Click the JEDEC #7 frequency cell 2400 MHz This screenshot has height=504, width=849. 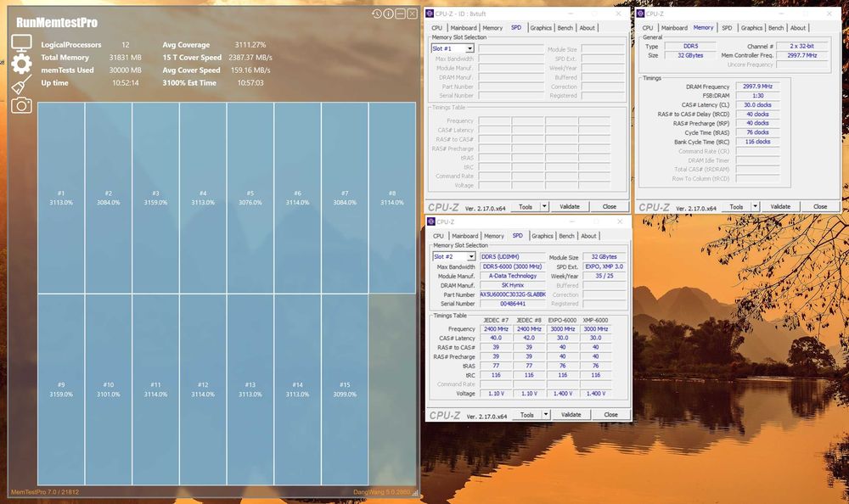point(496,328)
